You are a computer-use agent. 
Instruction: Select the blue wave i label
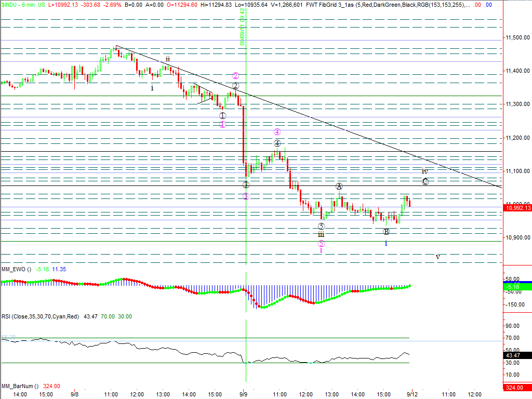coord(386,243)
